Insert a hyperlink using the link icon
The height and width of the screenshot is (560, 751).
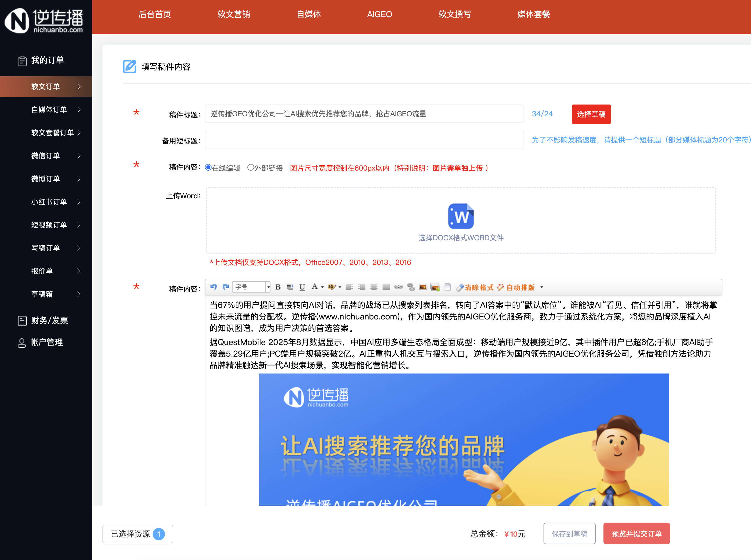[399, 287]
